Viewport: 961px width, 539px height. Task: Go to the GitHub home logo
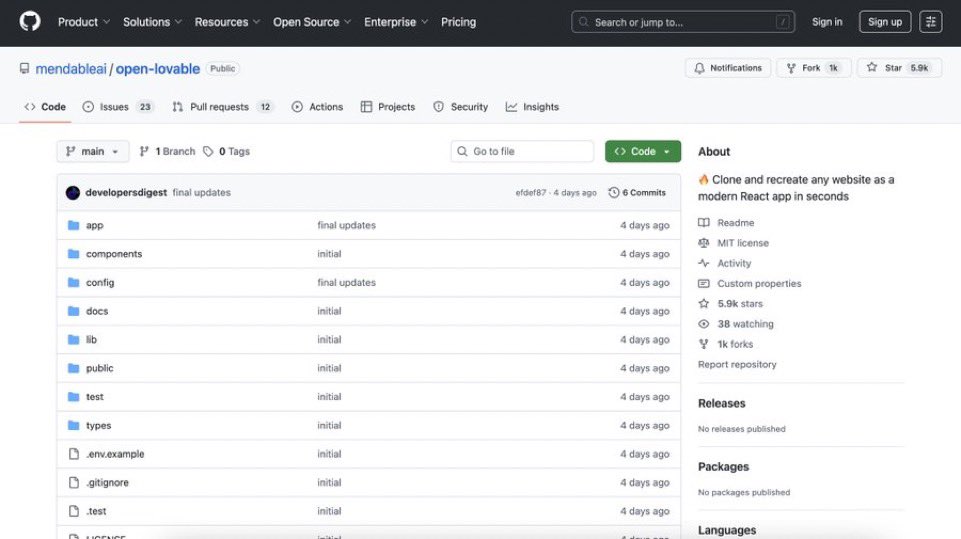click(x=29, y=21)
